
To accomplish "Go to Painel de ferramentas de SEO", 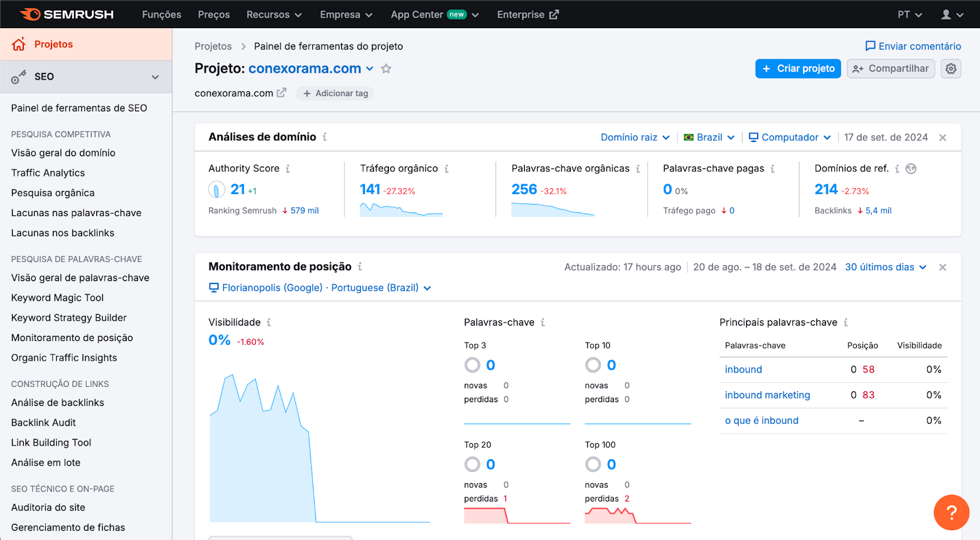I will [79, 108].
